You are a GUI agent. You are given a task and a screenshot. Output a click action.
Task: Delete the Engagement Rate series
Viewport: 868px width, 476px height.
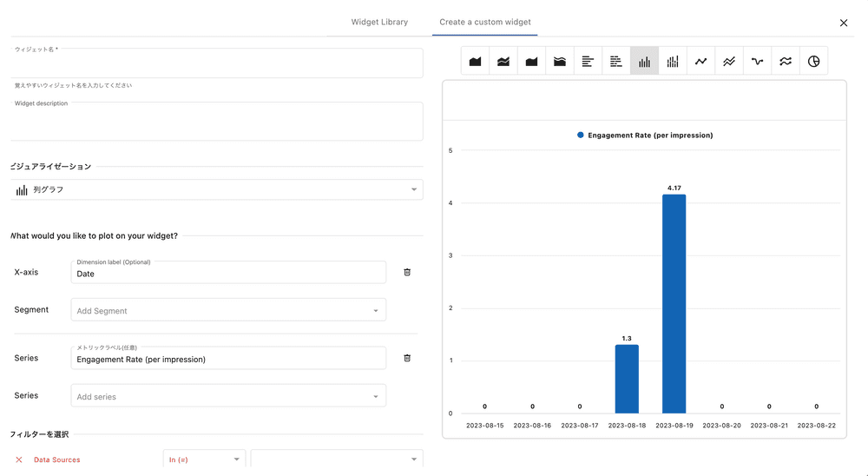pyautogui.click(x=407, y=358)
